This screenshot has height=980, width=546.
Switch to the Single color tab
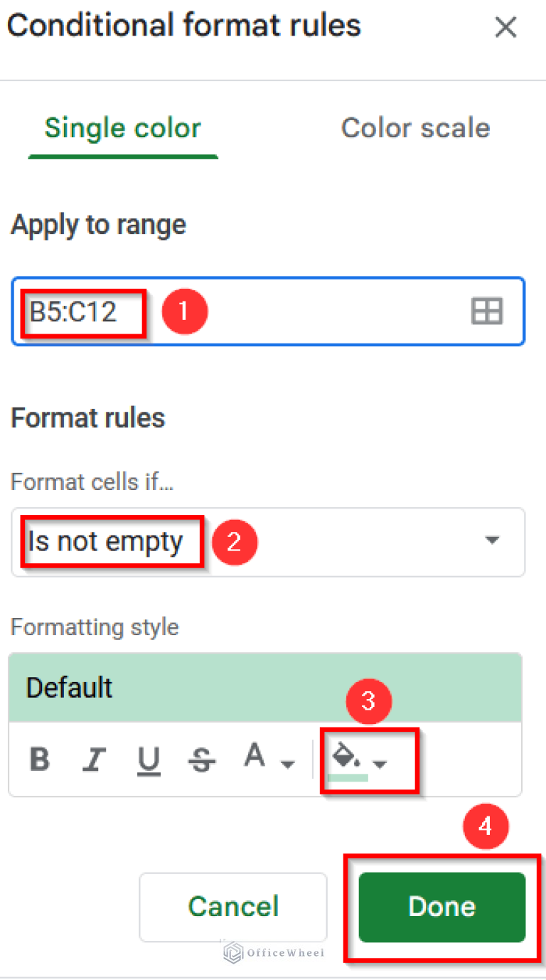coord(123,129)
